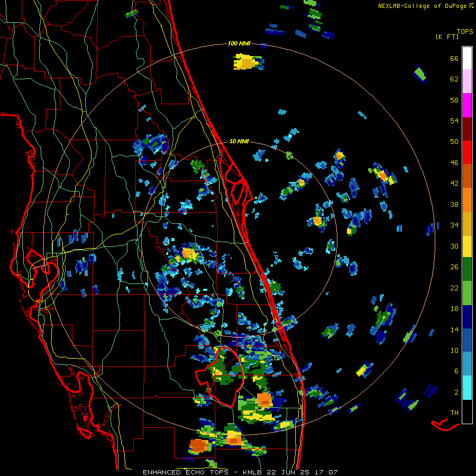Select the white legend swatch

point(467,58)
